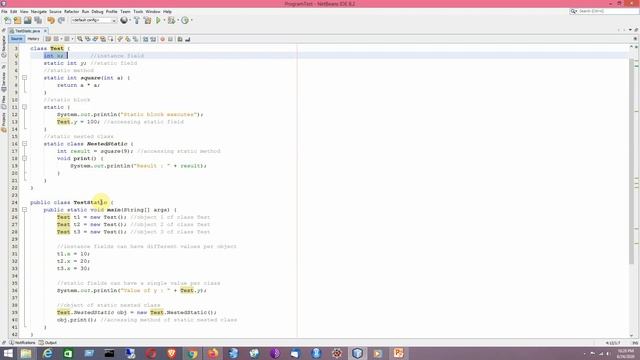
Task: Collapse fold at main method line 25
Action: [x=24, y=210]
